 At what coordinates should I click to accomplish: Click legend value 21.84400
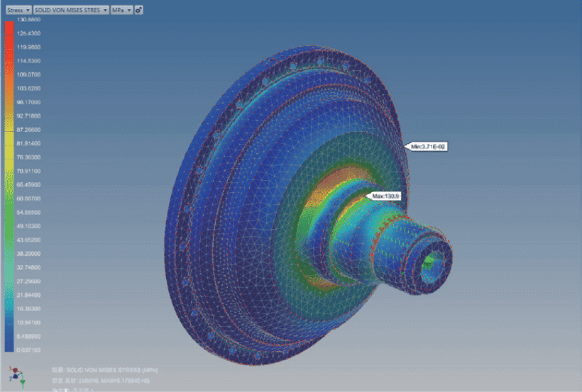[x=28, y=295]
